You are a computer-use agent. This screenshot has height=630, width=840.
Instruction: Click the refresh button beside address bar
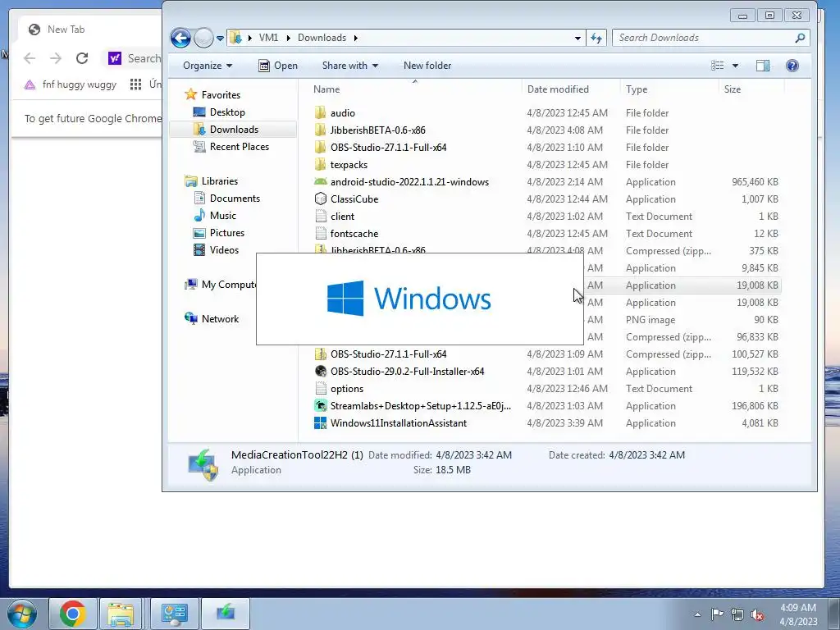(x=596, y=38)
